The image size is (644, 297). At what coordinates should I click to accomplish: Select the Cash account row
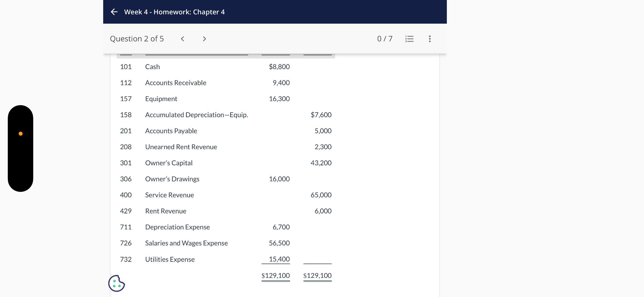152,67
